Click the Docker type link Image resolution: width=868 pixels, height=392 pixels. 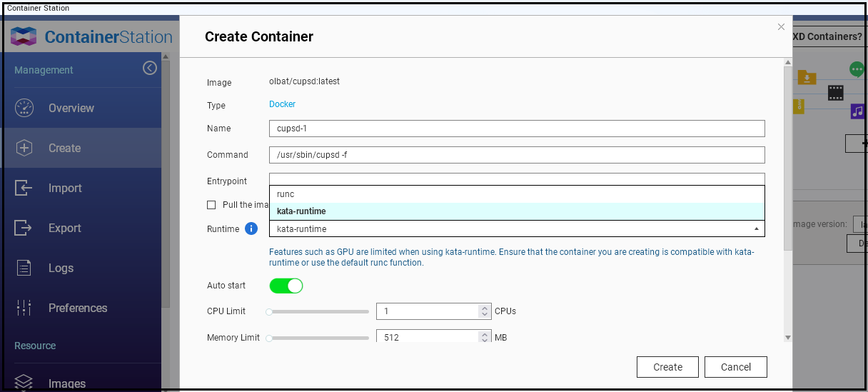tap(282, 104)
